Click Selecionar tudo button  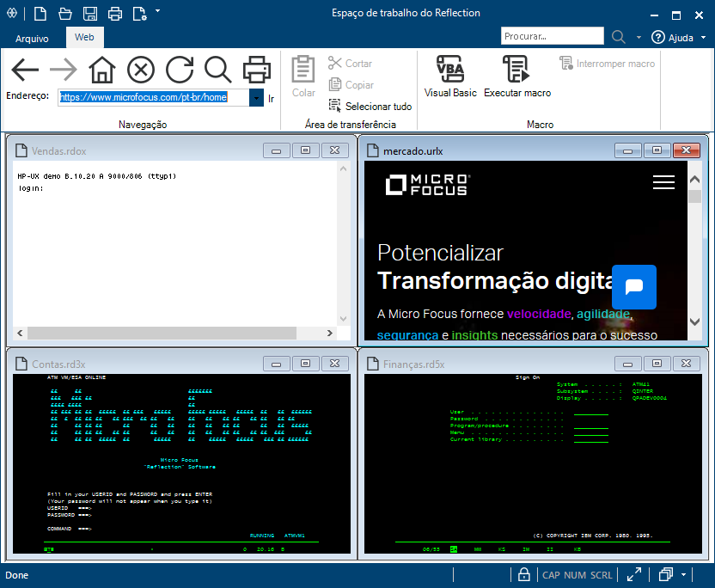(370, 107)
